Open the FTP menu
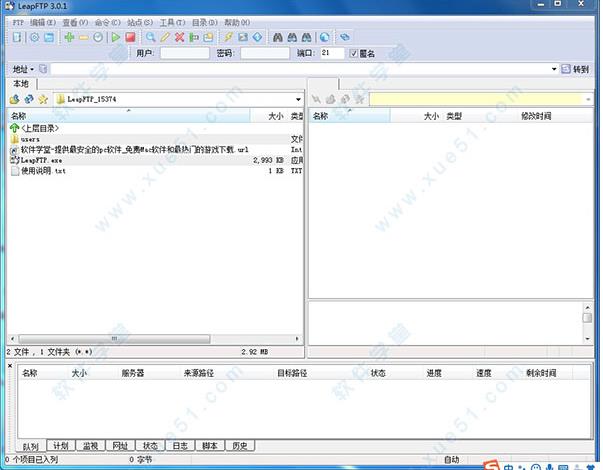 pyautogui.click(x=18, y=23)
